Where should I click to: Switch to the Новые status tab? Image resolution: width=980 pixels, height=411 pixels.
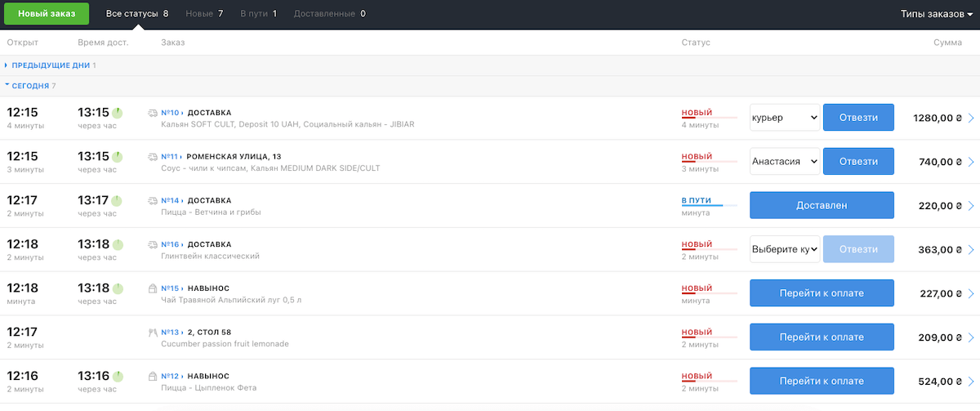coord(204,14)
